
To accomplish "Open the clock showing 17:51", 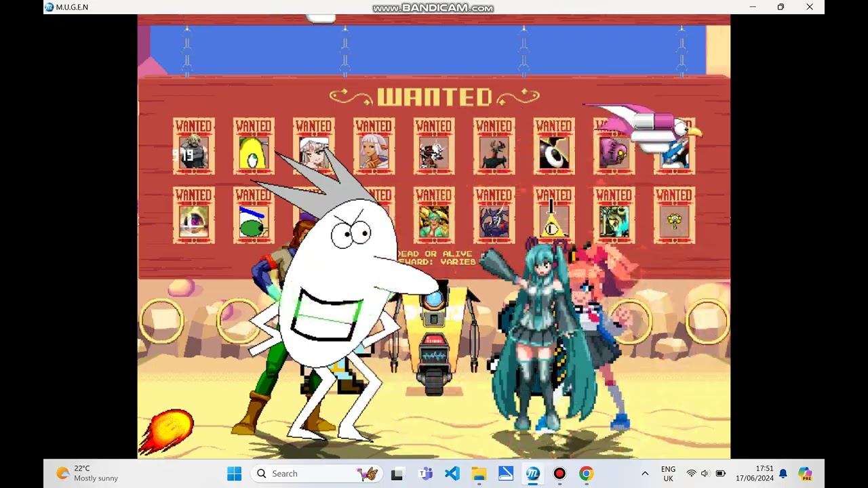I will (x=755, y=474).
